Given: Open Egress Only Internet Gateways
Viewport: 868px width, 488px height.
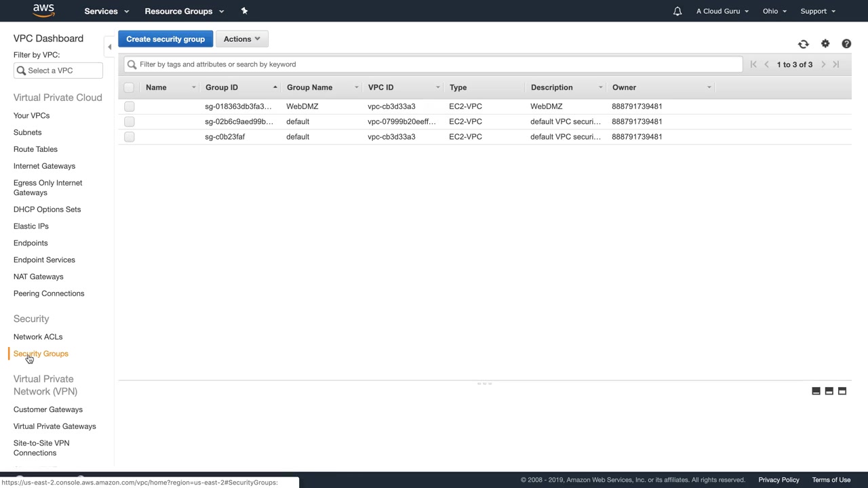Looking at the screenshot, I should click(47, 188).
